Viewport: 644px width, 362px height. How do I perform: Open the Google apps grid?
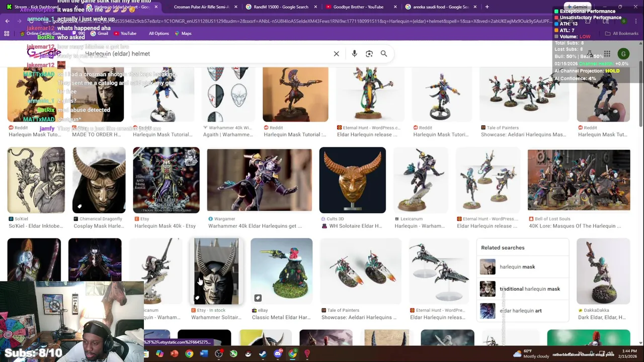pyautogui.click(x=607, y=54)
